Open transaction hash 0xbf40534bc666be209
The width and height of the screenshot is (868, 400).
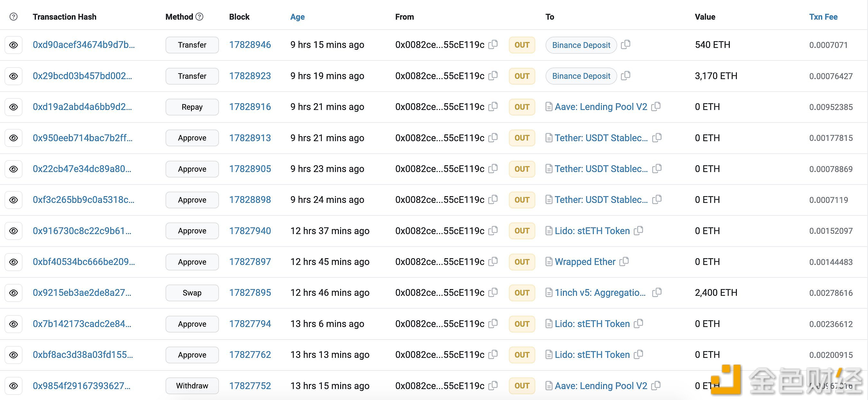pyautogui.click(x=84, y=262)
